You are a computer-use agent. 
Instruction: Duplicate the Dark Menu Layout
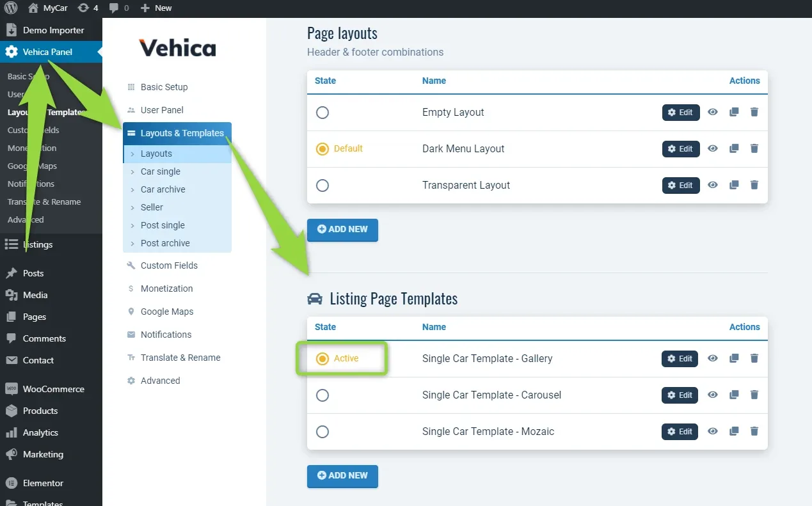(x=734, y=148)
